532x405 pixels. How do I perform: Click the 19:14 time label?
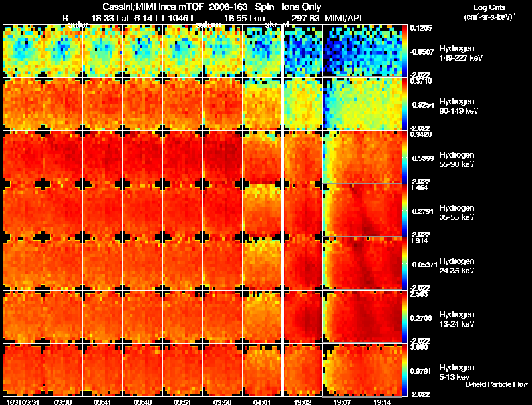(x=382, y=402)
